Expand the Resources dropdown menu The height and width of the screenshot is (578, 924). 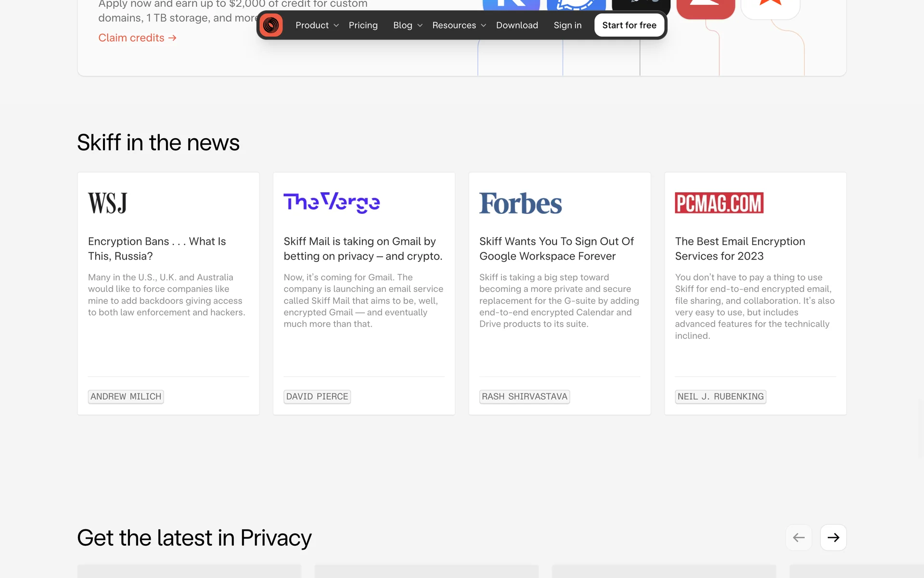pyautogui.click(x=459, y=25)
